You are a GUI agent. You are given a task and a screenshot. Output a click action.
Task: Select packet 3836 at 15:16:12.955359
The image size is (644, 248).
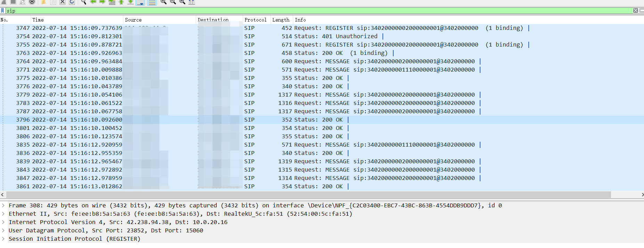pos(322,153)
